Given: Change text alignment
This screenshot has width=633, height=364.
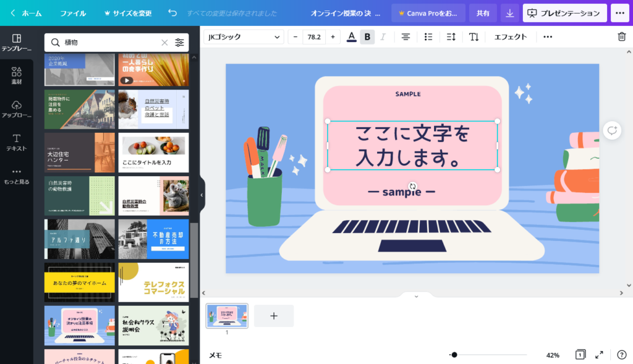Looking at the screenshot, I should [x=406, y=36].
